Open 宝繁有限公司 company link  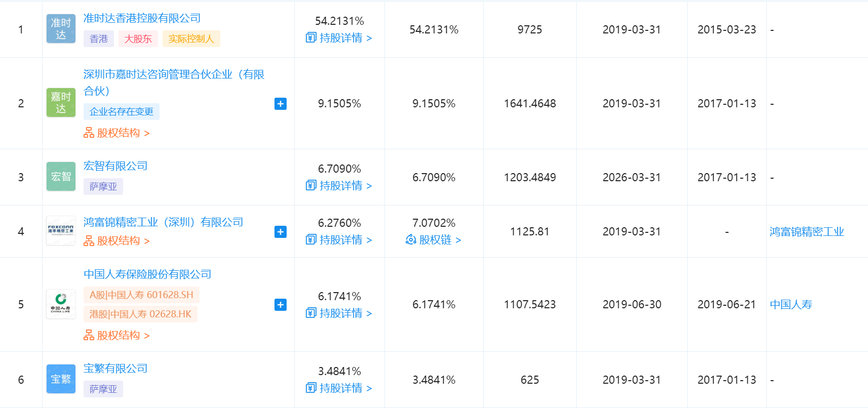[x=115, y=369]
